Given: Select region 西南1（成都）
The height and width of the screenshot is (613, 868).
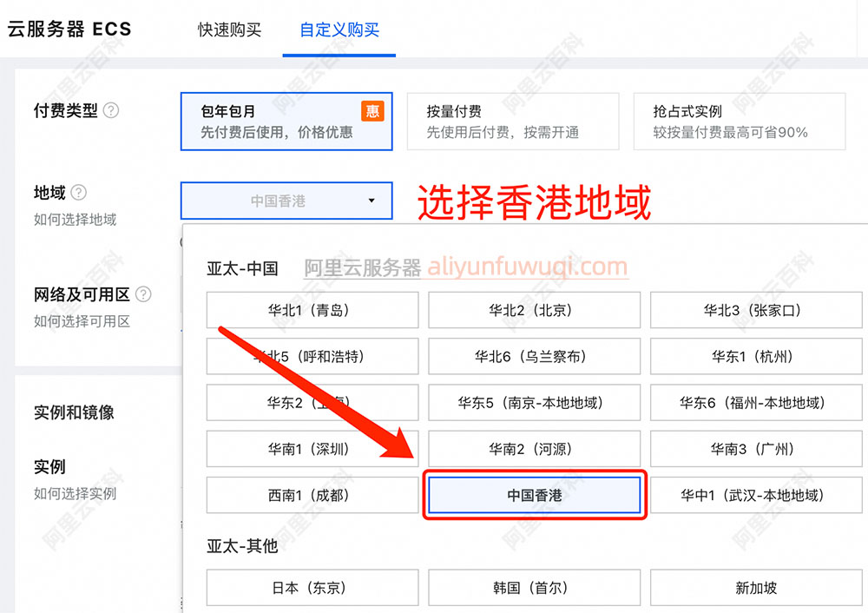Looking at the screenshot, I should coord(312,495).
